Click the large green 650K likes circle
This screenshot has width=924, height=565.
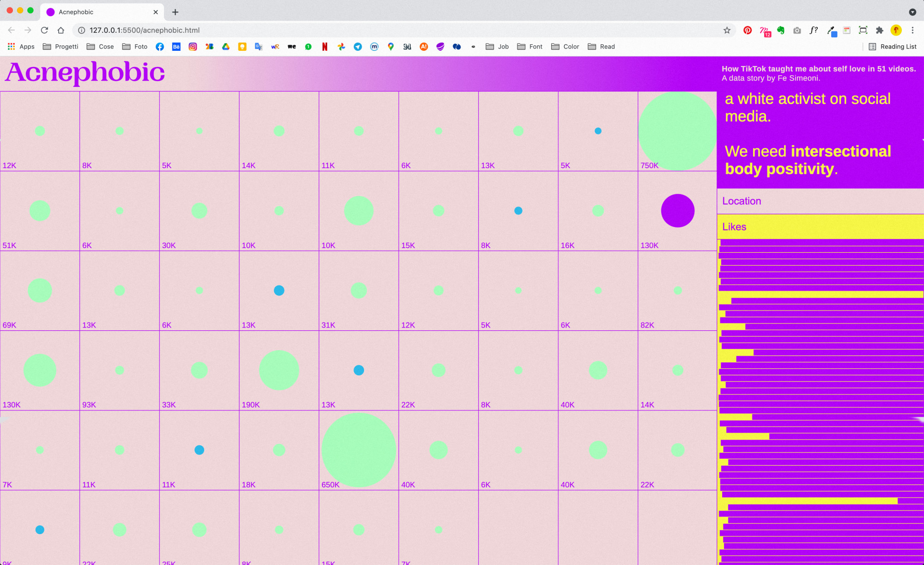[x=359, y=450]
